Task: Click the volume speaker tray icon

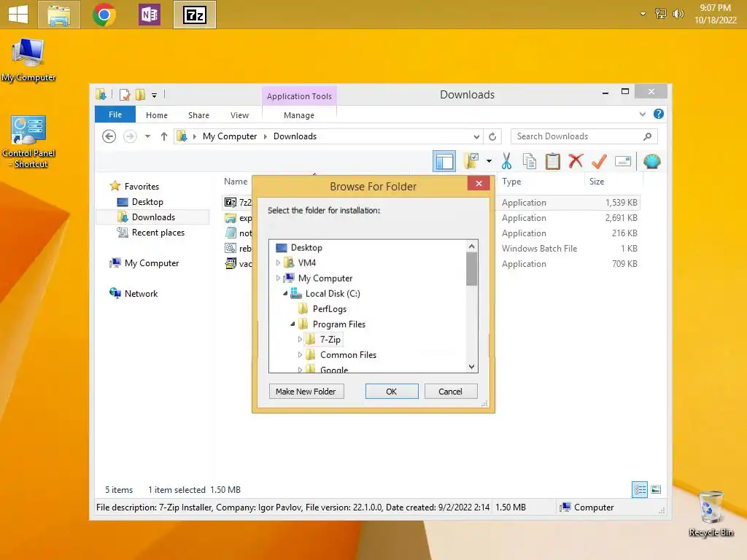Action: coord(678,14)
